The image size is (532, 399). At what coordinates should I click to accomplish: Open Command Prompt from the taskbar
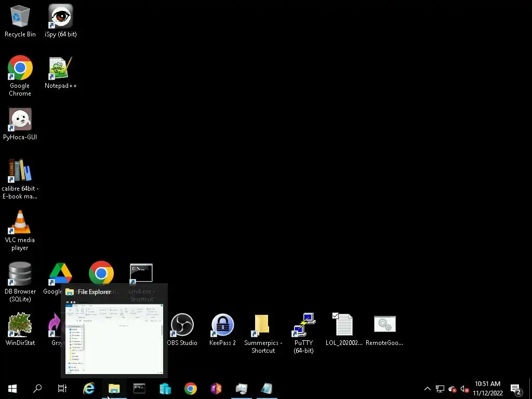click(x=139, y=389)
